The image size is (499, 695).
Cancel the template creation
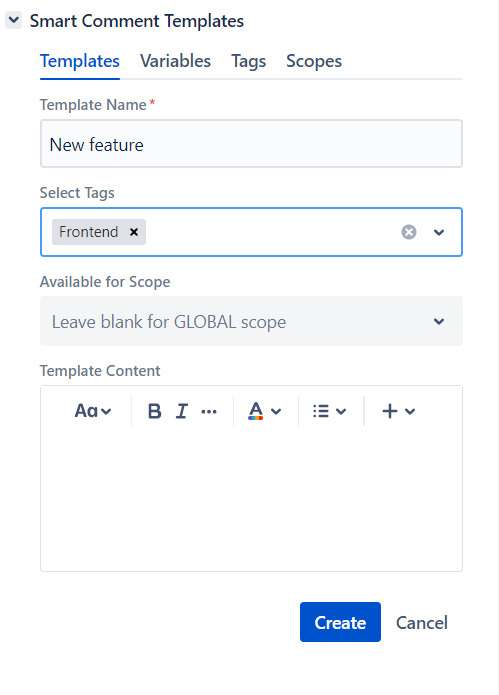tap(421, 623)
